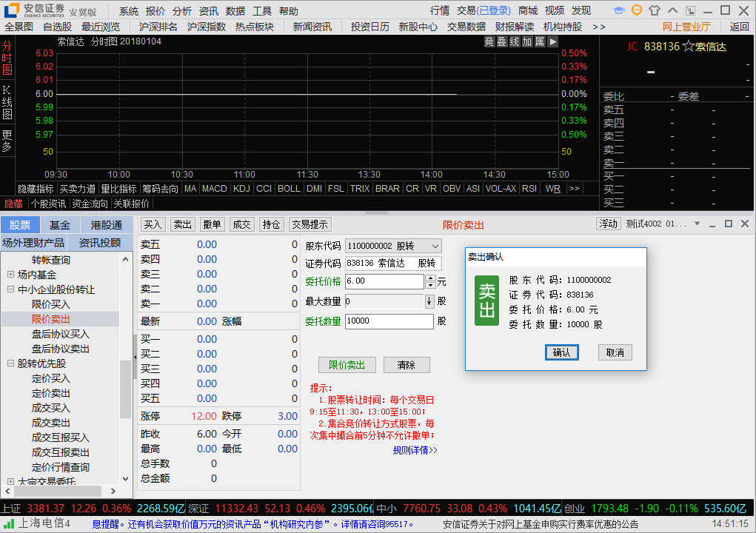Open the 系统 menu
This screenshot has width=756, height=533.
pyautogui.click(x=129, y=11)
